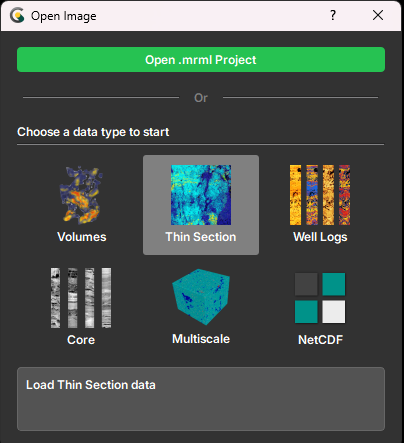Image resolution: width=404 pixels, height=443 pixels.
Task: Select the Volumes data type icon
Action: point(81,195)
